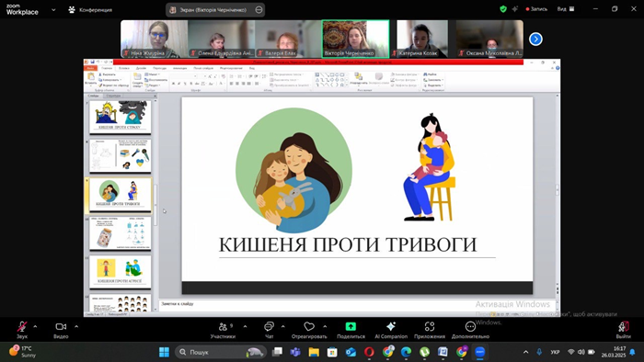Click the green Поделиться share button
The width and height of the screenshot is (644, 362).
[351, 330]
